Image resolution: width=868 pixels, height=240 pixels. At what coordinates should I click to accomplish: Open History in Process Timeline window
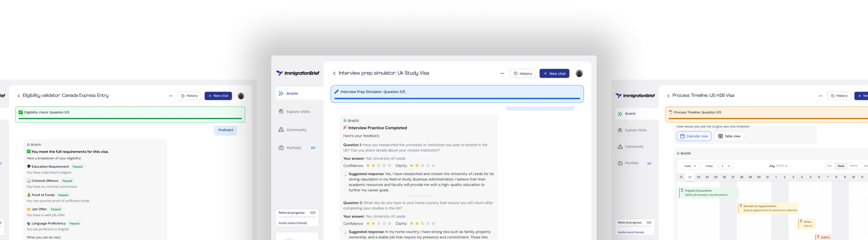click(x=839, y=96)
